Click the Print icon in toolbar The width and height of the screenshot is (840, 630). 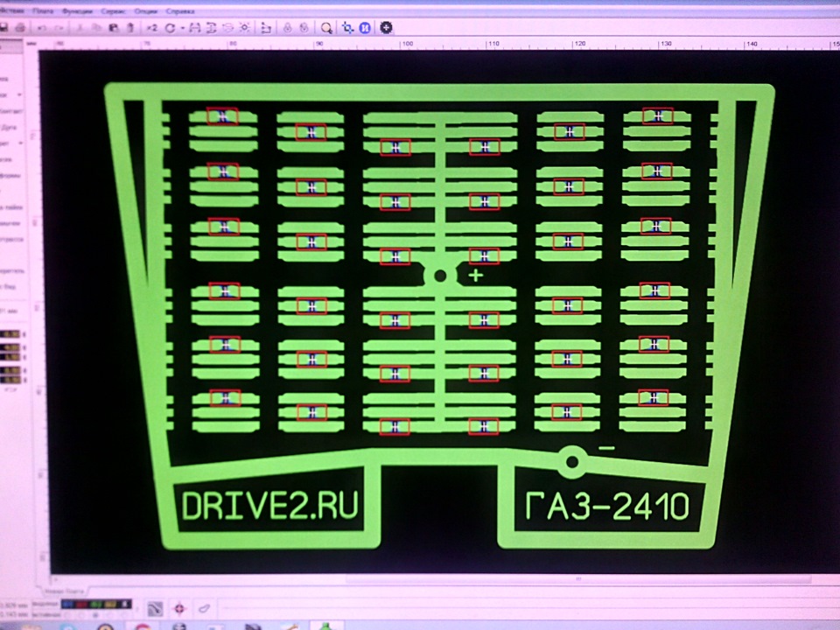click(20, 27)
